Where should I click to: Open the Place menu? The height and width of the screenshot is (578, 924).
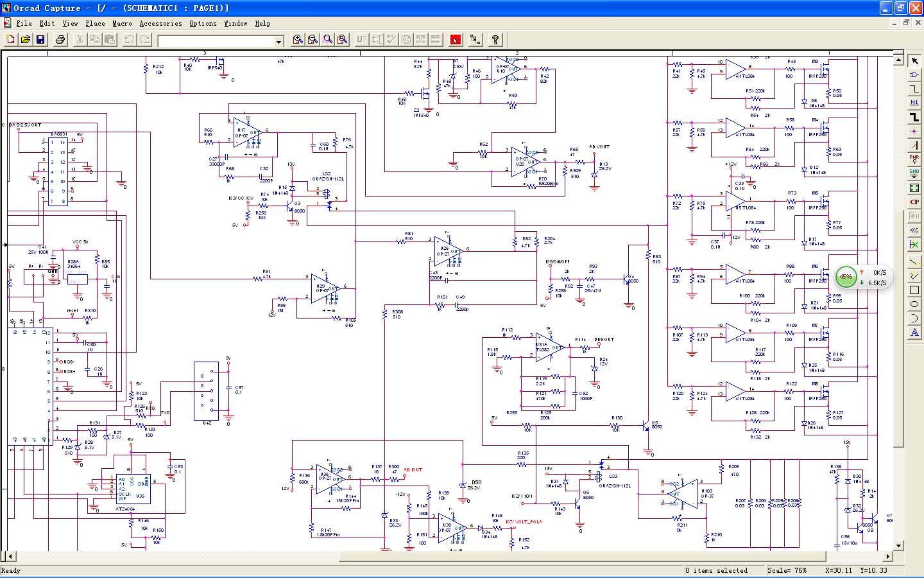coord(95,23)
